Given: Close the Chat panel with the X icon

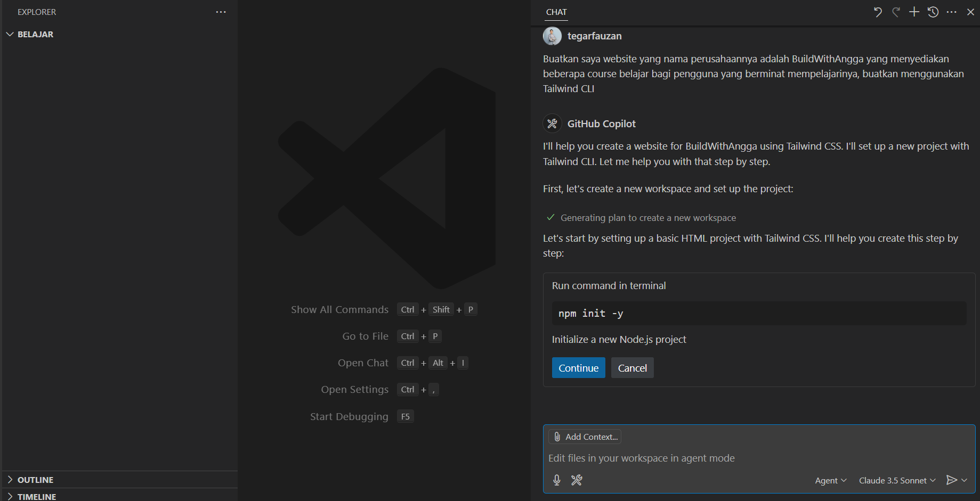Looking at the screenshot, I should tap(970, 12).
